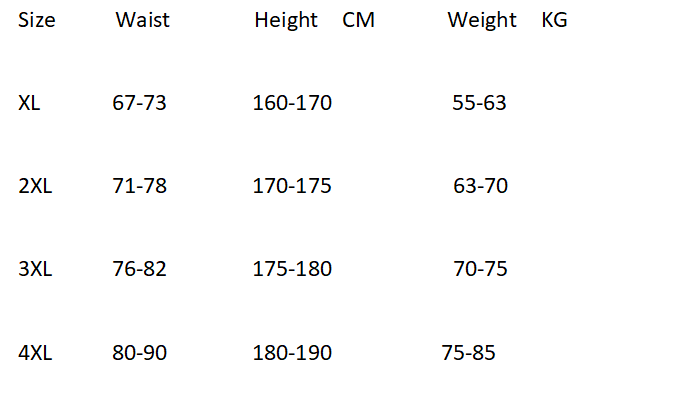Viewport: 692px width, 417px height.
Task: Click weight range 55-63
Action: click(480, 103)
